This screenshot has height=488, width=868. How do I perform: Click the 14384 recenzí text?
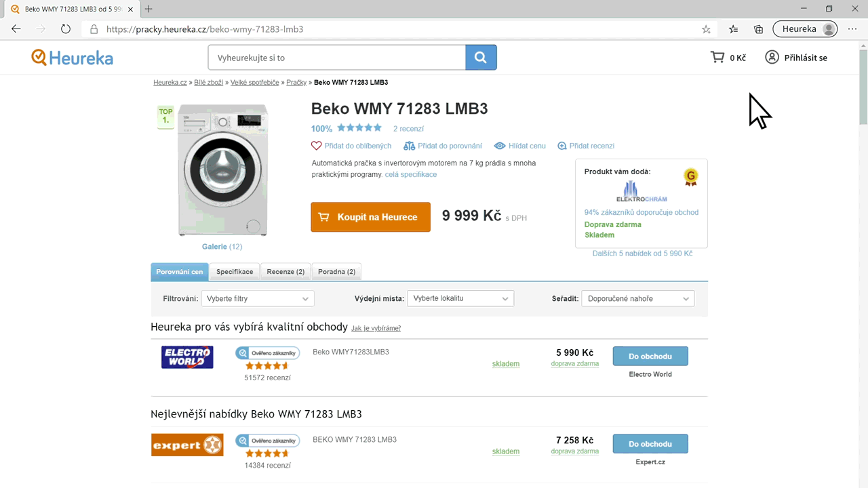point(267,466)
